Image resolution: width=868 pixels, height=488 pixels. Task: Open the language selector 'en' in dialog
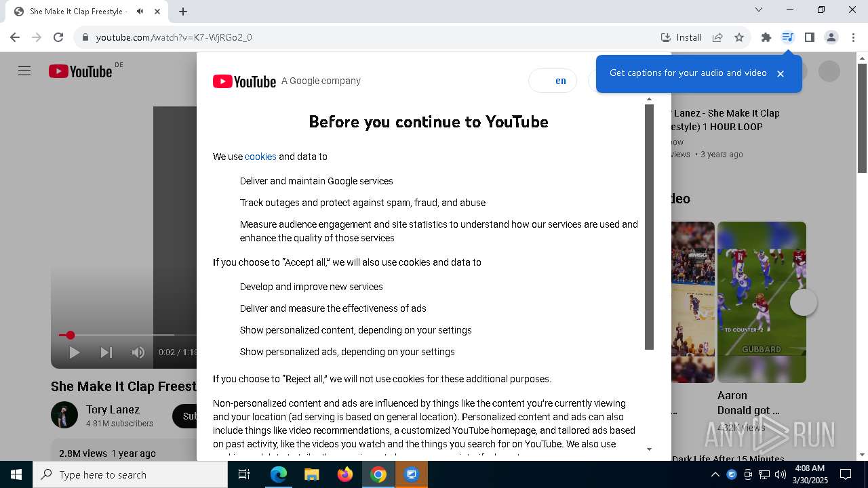point(553,81)
